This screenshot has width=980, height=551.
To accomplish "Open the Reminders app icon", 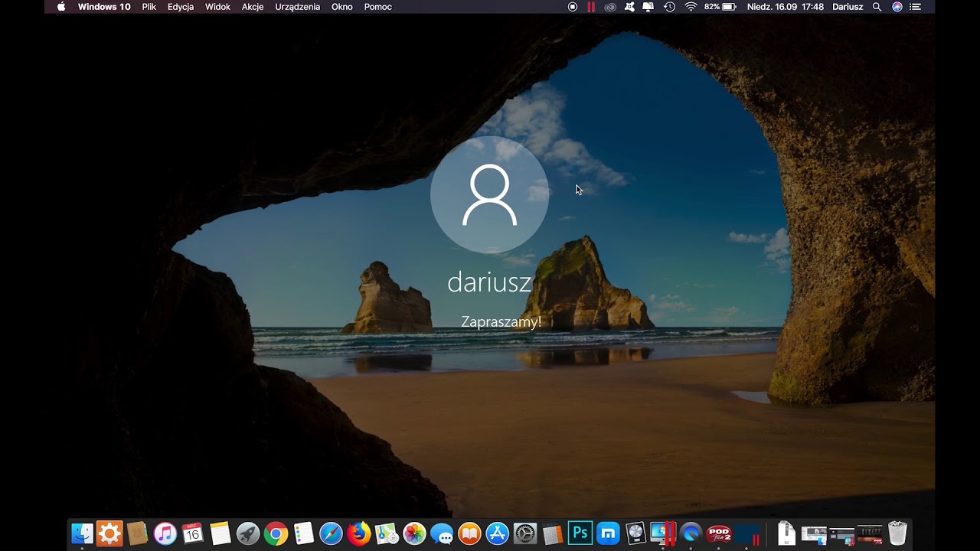I will [x=303, y=533].
